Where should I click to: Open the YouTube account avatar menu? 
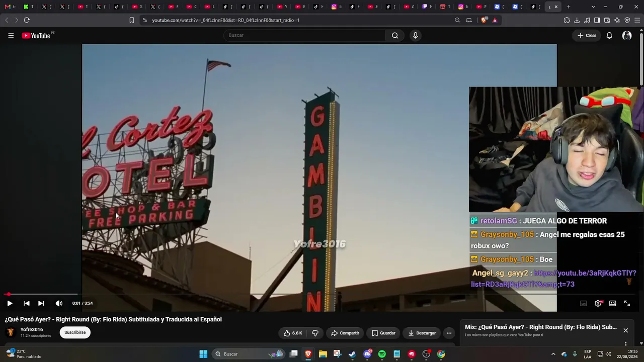coord(627,35)
